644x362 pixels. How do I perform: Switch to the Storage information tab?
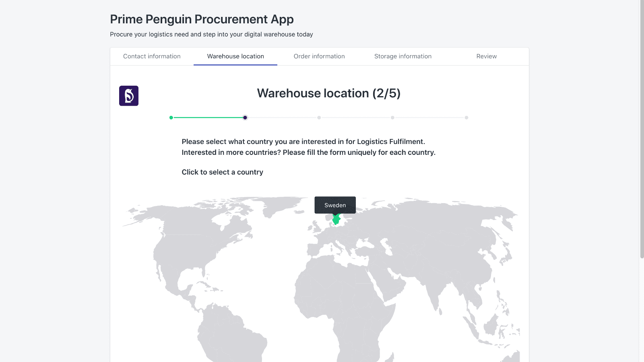(x=402, y=56)
